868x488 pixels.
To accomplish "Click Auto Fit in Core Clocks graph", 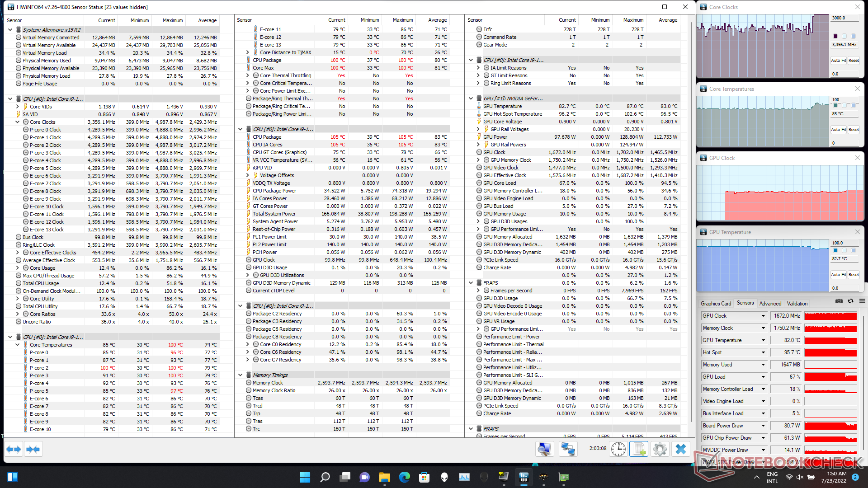I will pyautogui.click(x=838, y=61).
